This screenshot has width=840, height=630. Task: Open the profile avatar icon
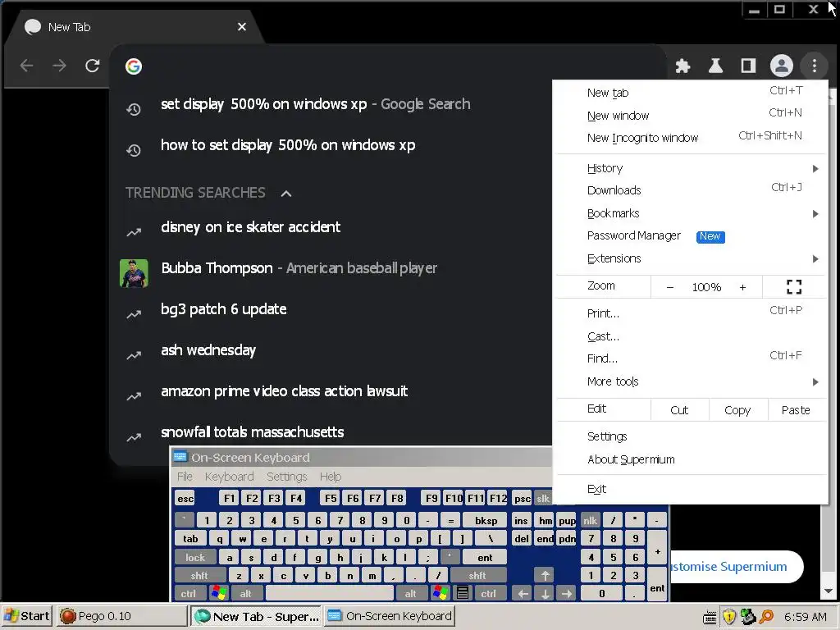click(x=781, y=66)
